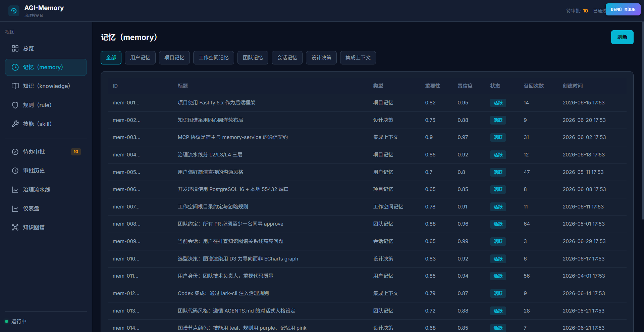Screen dimensions: 644x332
Task: Select row "选型决策：图谱渲染用 D3 力导向而非 ECharts graph"
Action: click(367, 259)
